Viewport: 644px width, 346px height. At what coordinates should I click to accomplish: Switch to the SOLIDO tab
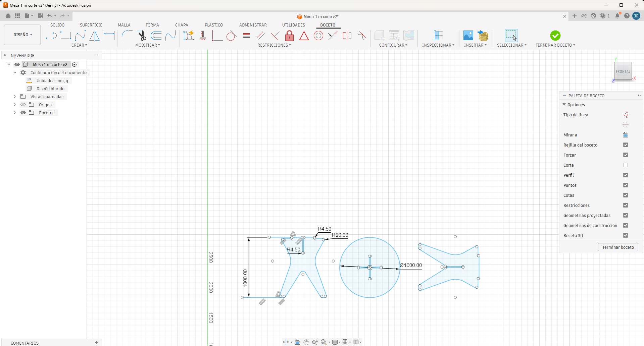(57, 25)
